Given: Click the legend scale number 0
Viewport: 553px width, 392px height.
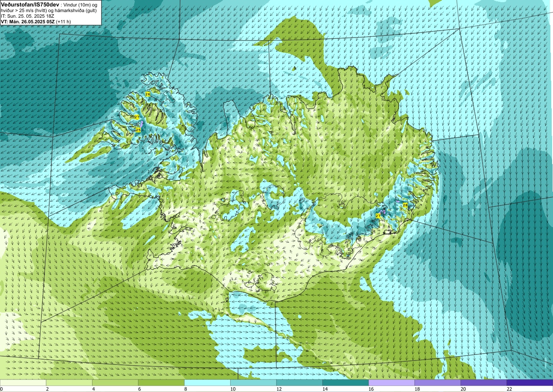Looking at the screenshot, I should [x=1, y=389].
